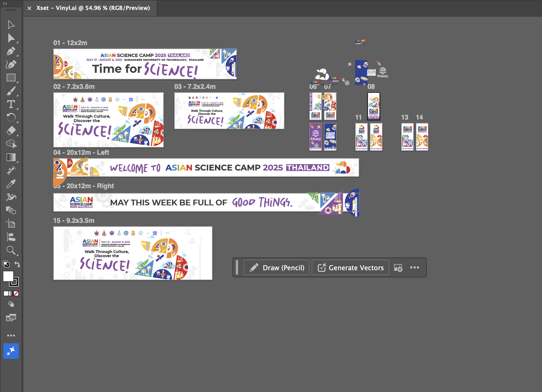Image resolution: width=542 pixels, height=392 pixels.
Task: Click the white Fill color swatch
Action: tap(8, 276)
